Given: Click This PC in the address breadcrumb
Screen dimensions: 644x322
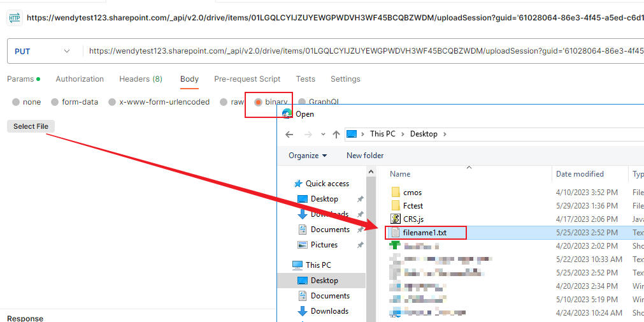Looking at the screenshot, I should point(382,134).
